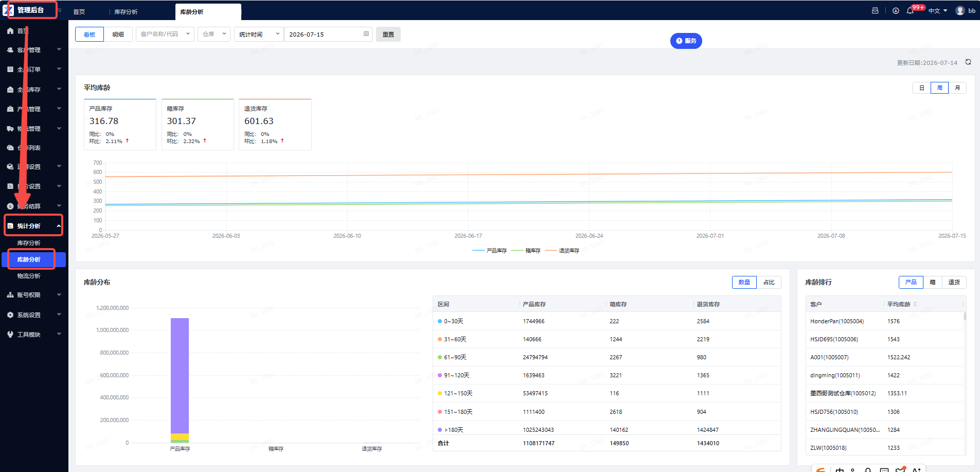Refresh data next to 更新日期

[x=968, y=62]
